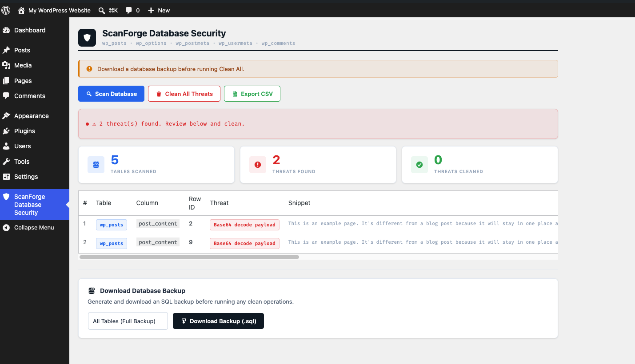
Task: Click the Collapse Menu arrow icon
Action: pyautogui.click(x=6, y=227)
